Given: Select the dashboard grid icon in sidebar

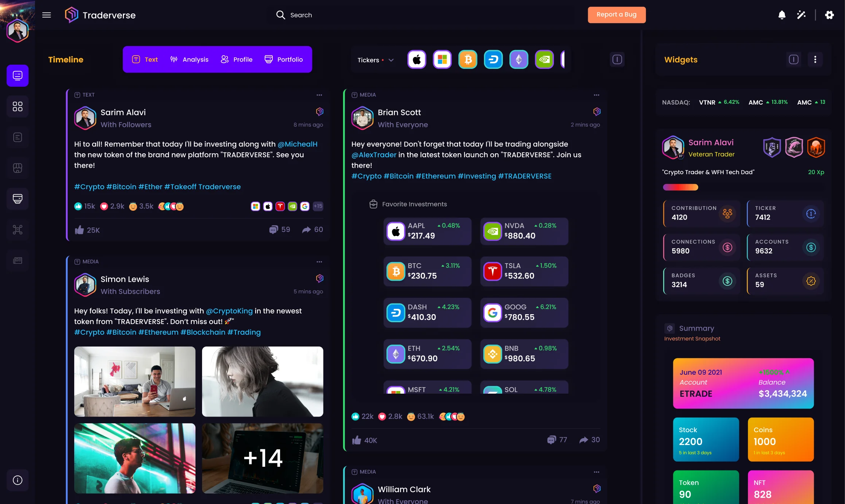Looking at the screenshot, I should tap(17, 106).
